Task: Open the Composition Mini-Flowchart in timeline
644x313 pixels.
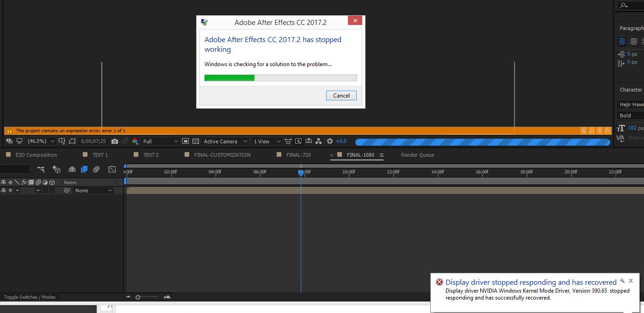Action: pos(41,169)
